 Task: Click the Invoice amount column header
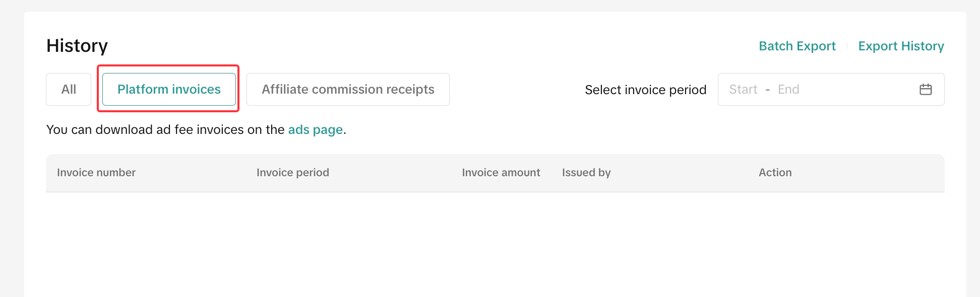click(x=501, y=173)
